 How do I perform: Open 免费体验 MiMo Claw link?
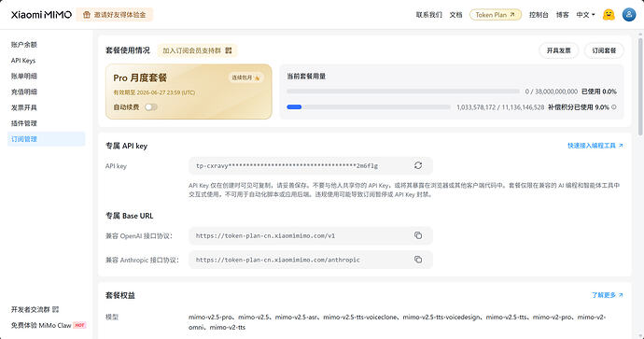click(x=48, y=325)
